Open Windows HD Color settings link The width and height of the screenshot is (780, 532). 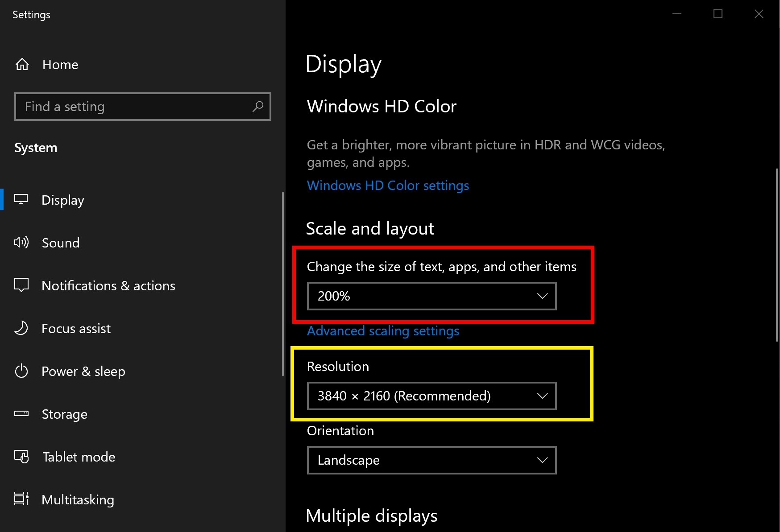point(388,186)
